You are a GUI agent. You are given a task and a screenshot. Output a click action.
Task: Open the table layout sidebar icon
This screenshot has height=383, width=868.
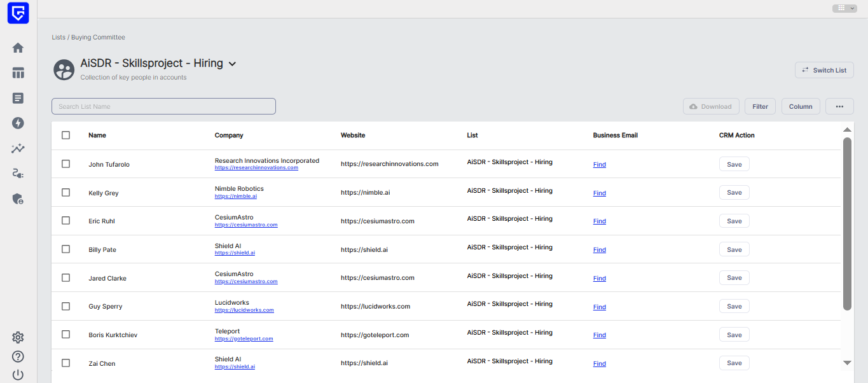(18, 73)
